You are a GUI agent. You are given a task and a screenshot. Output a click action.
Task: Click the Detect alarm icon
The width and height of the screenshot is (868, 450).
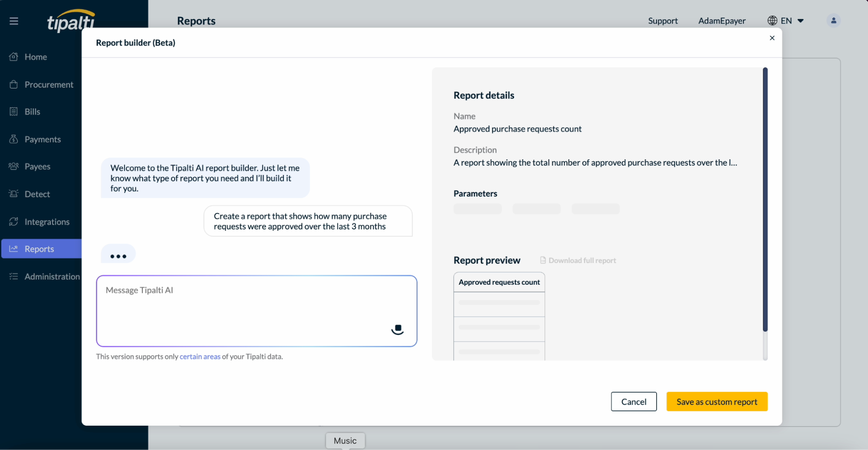pos(14,194)
